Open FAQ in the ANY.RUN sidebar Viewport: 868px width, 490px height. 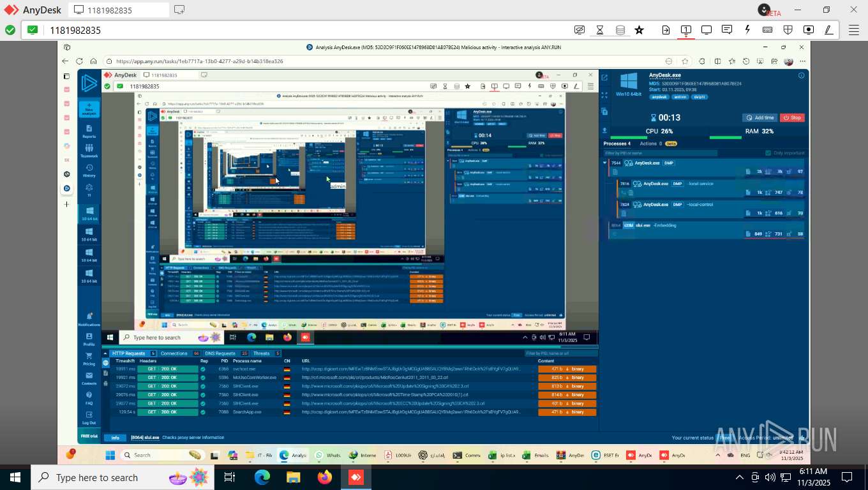(x=89, y=398)
